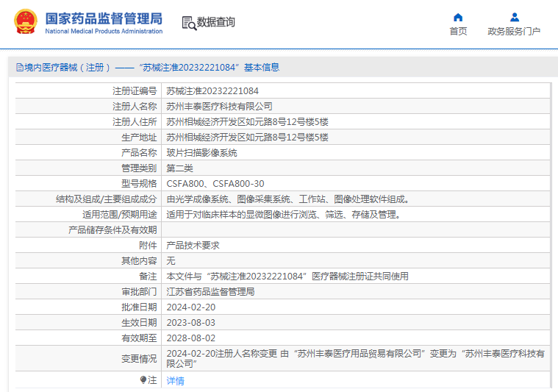Click National Medical Products Administration subtitle
Screen dimensions: 558x392
[x=104, y=32]
